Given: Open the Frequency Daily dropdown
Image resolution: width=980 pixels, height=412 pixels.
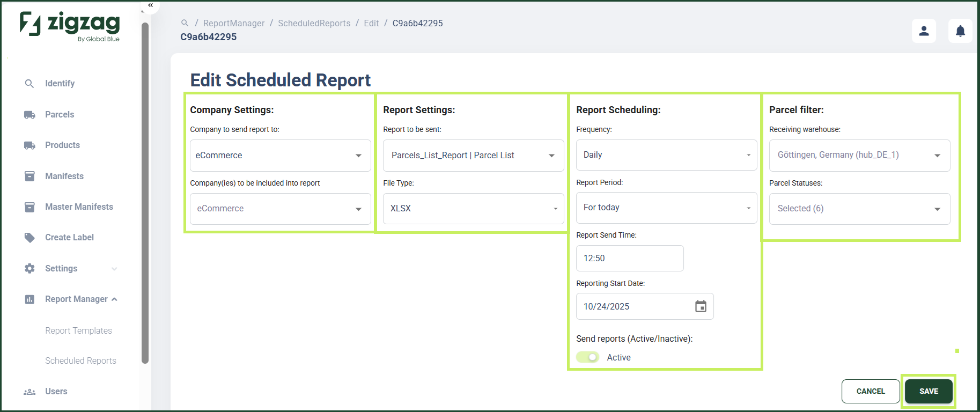Looking at the screenshot, I should tap(667, 155).
